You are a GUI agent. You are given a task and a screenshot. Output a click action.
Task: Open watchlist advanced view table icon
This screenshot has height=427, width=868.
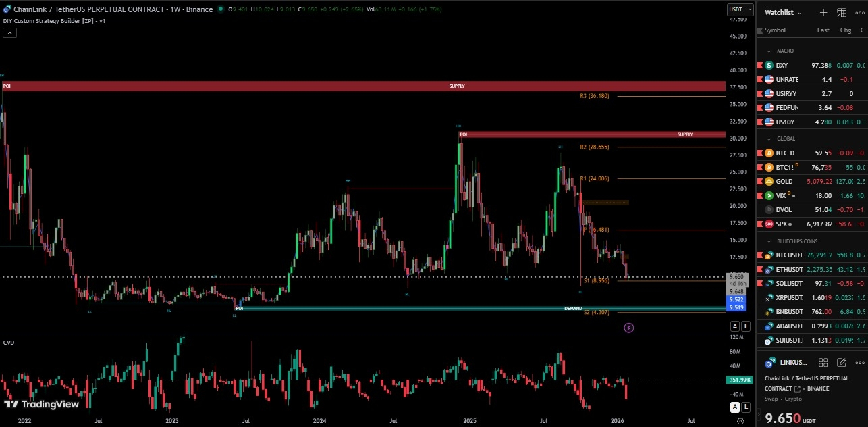tap(842, 12)
